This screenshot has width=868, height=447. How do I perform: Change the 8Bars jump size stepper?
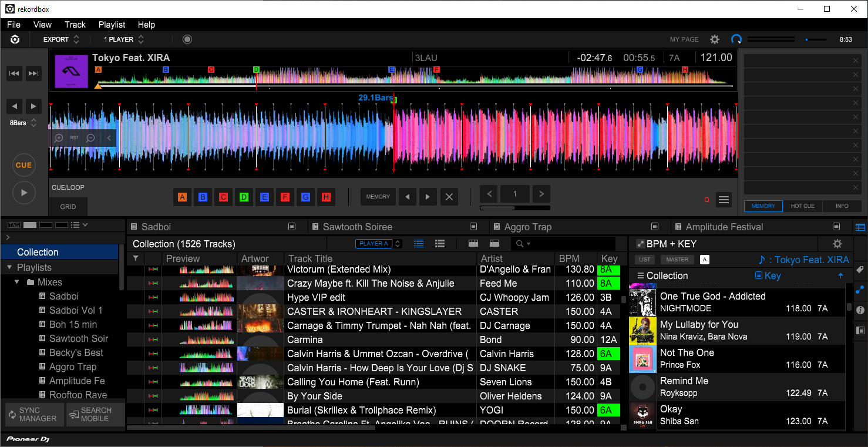(33, 123)
